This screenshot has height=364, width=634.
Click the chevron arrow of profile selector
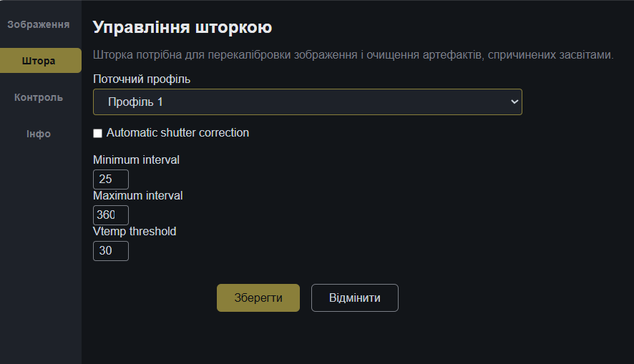click(x=514, y=102)
